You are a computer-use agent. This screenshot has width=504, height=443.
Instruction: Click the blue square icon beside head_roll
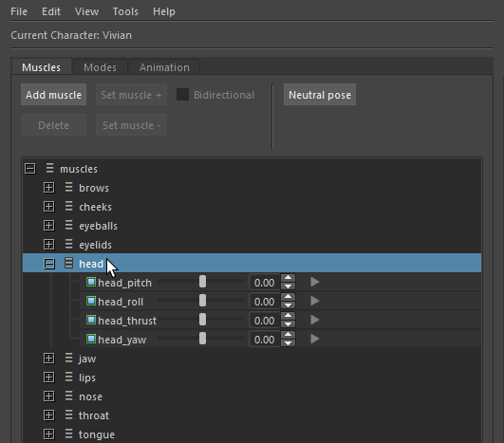click(91, 302)
